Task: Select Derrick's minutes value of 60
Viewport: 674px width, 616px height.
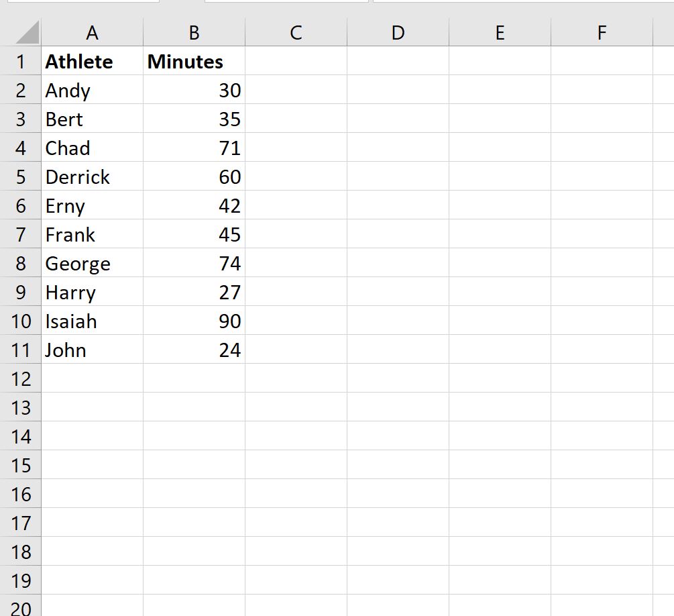Action: (x=194, y=176)
